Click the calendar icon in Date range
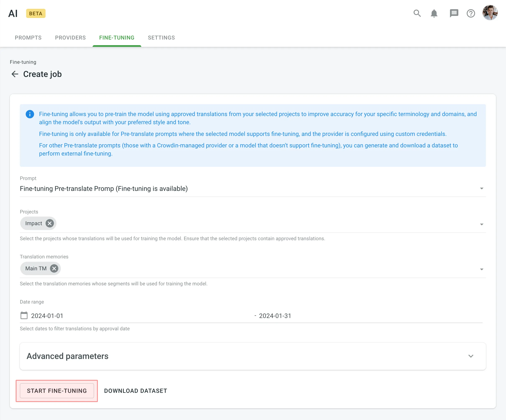The width and height of the screenshot is (506, 420). pyautogui.click(x=24, y=315)
